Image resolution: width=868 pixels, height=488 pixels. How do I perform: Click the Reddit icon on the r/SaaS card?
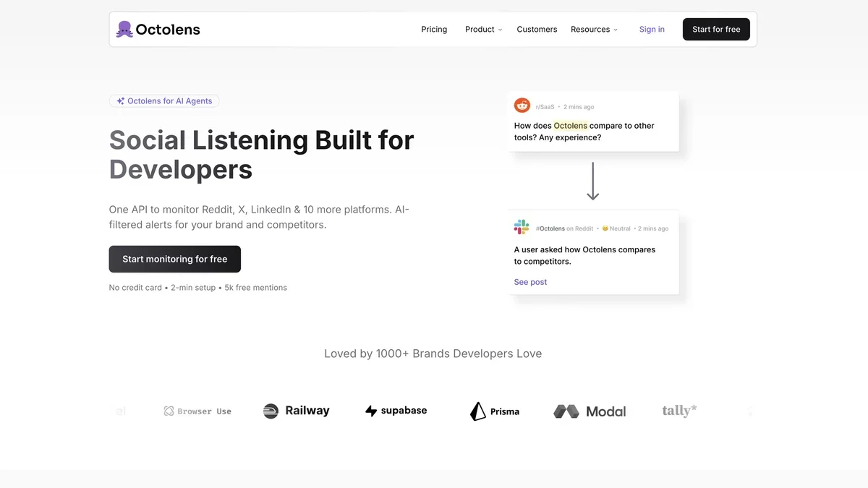coord(522,106)
